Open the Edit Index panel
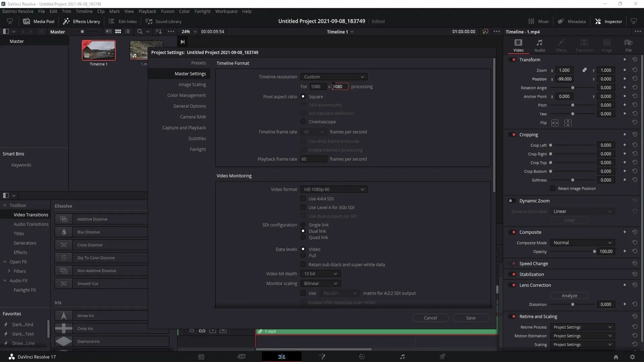 pos(122,21)
